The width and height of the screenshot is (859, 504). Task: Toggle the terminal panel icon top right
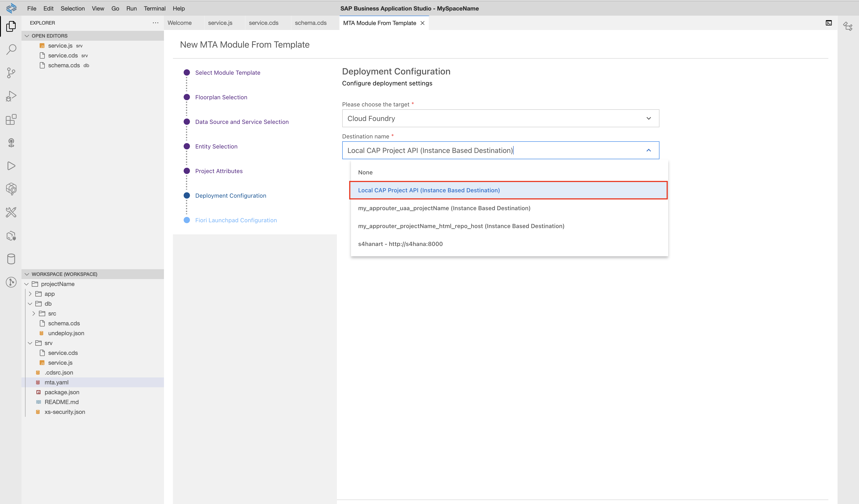coord(829,23)
